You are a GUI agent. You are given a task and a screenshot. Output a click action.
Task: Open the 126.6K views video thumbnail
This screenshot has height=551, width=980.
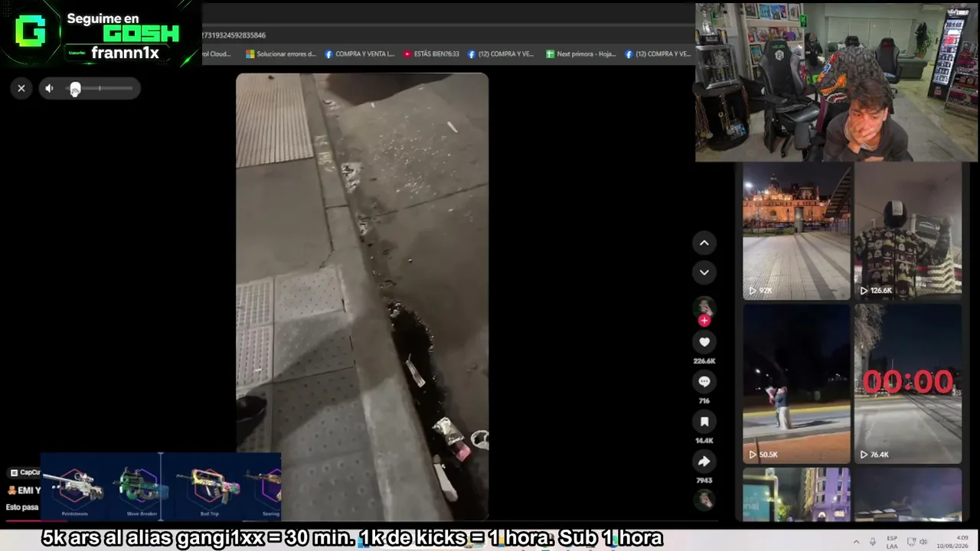pyautogui.click(x=908, y=230)
